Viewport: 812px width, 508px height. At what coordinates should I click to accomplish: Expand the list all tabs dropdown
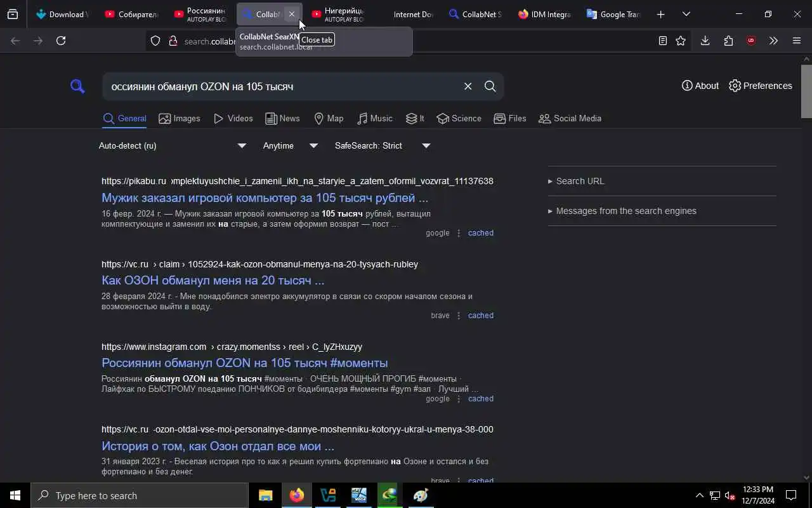(686, 14)
